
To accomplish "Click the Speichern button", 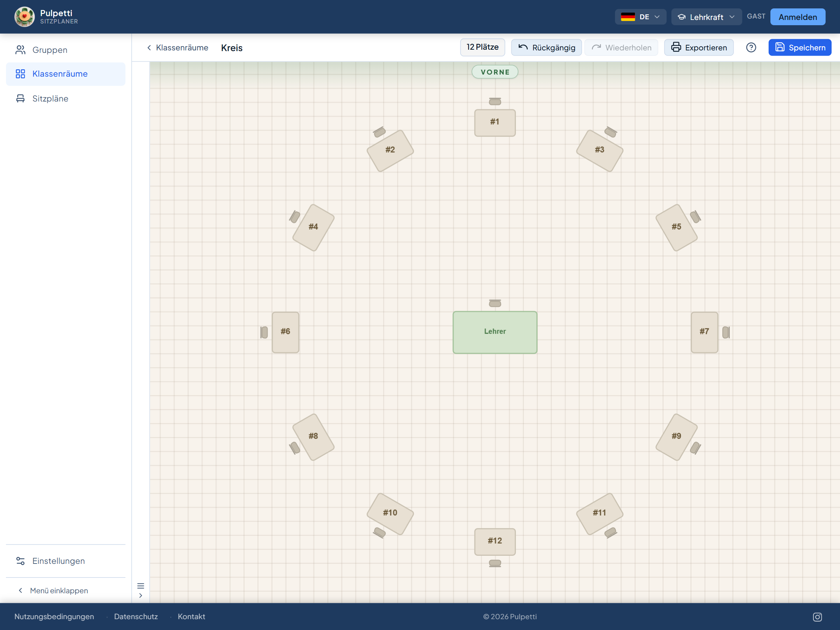I will point(800,48).
